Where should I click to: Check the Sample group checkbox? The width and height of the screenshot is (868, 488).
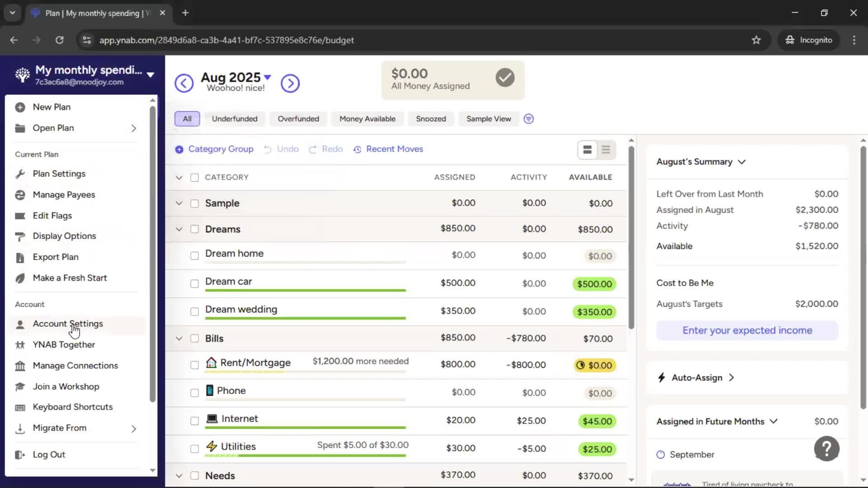194,204
